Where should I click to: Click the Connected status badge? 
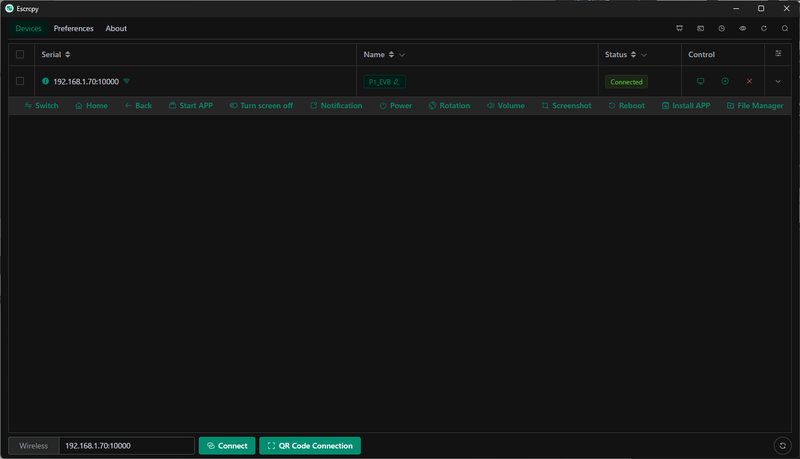[x=626, y=82]
